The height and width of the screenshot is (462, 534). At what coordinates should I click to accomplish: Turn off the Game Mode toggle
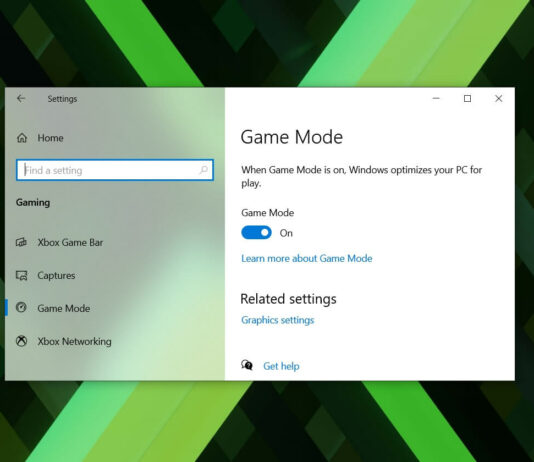click(x=256, y=233)
